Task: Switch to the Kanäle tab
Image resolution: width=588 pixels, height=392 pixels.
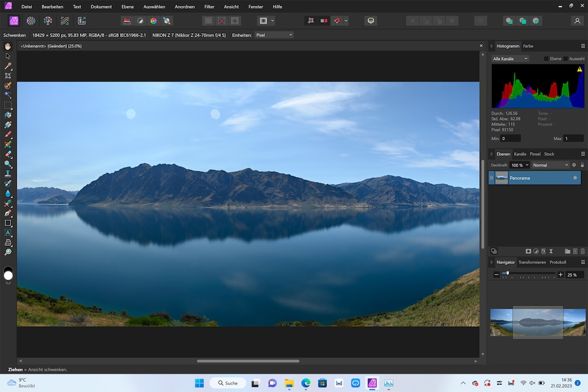Action: pos(520,154)
